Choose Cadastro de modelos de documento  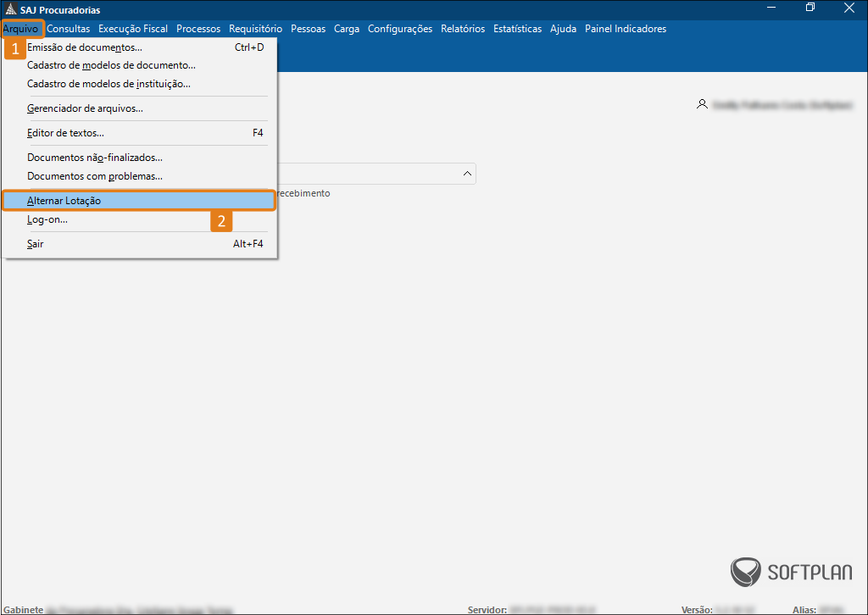pyautogui.click(x=111, y=65)
